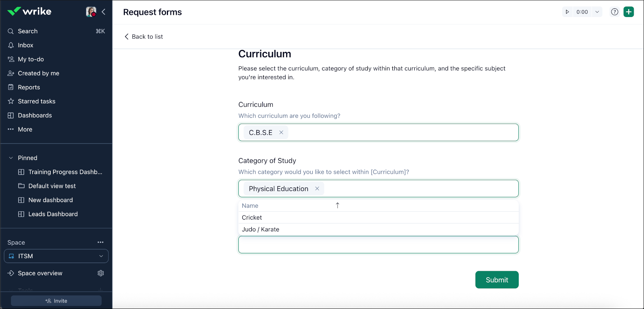This screenshot has width=644, height=309.
Task: Sort by the Name column header
Action: tap(250, 206)
